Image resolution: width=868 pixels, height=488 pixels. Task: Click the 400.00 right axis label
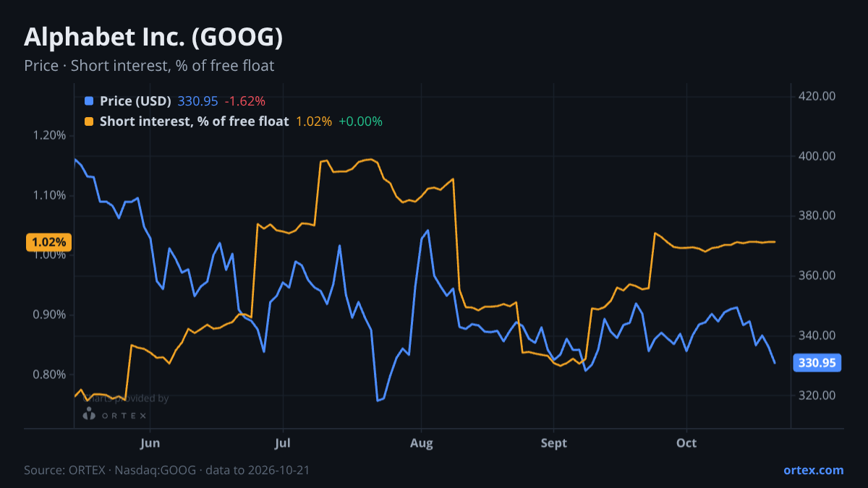coord(817,156)
